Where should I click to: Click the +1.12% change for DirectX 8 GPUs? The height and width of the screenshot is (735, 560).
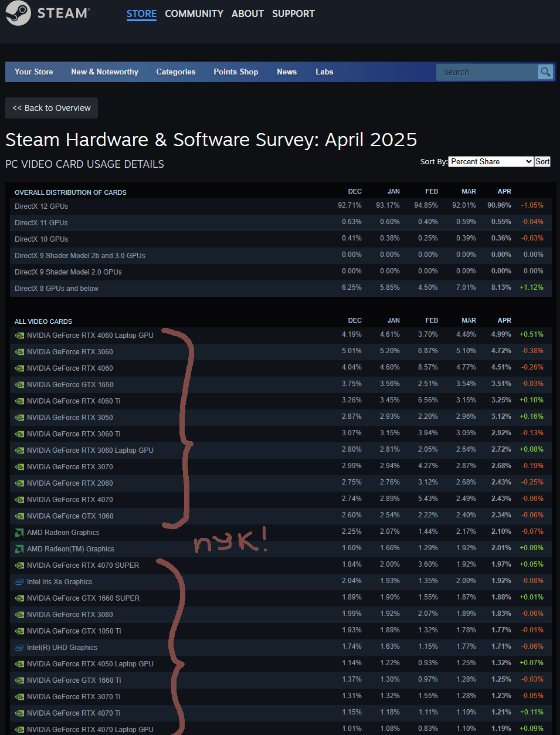click(x=531, y=287)
